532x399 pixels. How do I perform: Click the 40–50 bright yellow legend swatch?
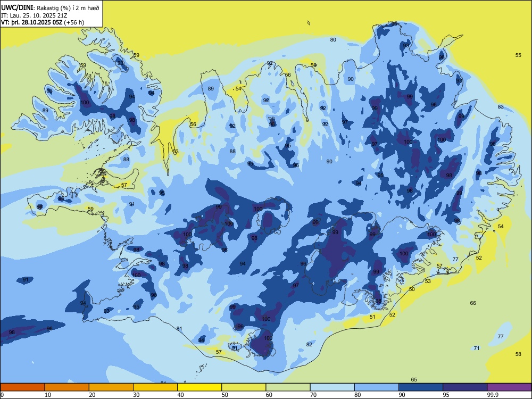(x=199, y=387)
